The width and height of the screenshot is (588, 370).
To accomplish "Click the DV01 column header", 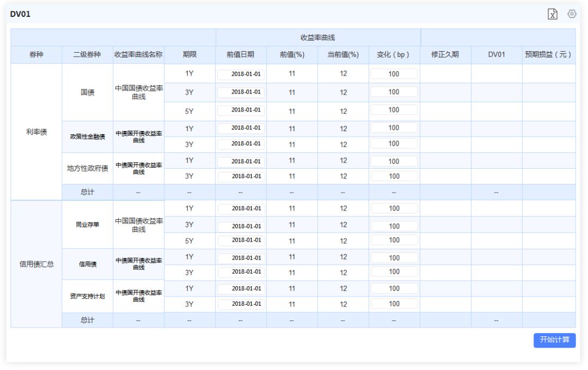I will click(x=496, y=55).
